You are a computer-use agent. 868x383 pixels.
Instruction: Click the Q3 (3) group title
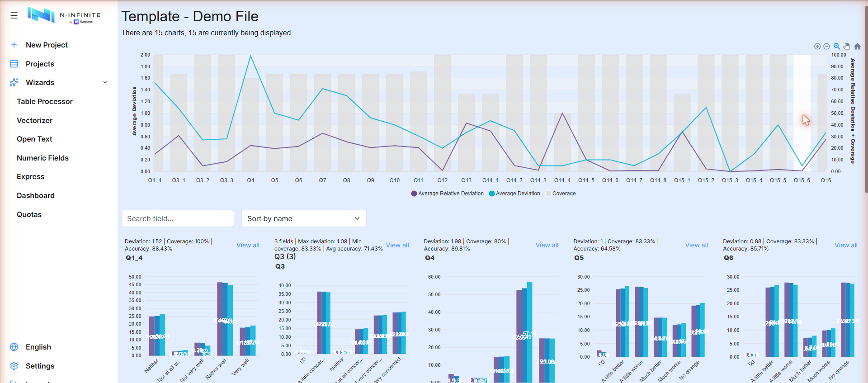[285, 256]
